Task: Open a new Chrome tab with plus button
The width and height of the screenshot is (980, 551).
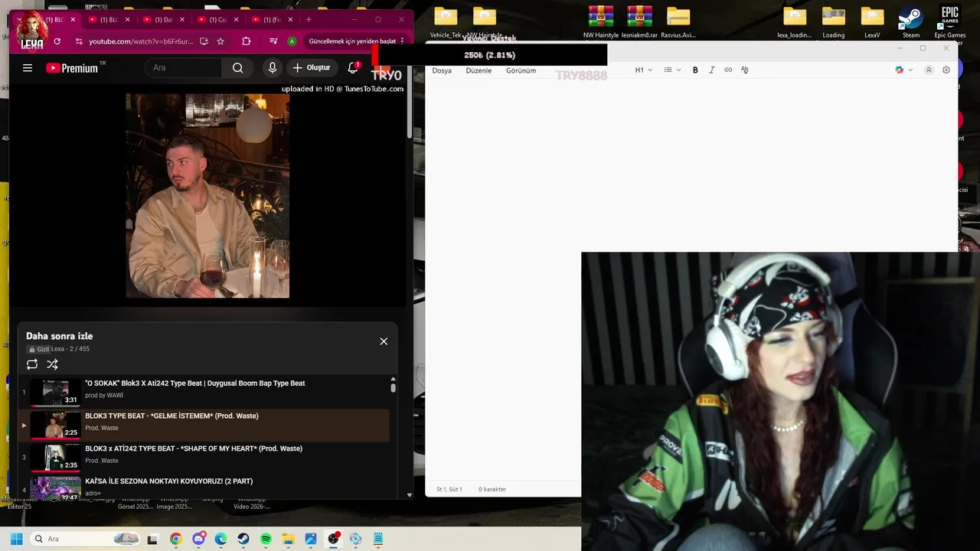Action: (309, 19)
